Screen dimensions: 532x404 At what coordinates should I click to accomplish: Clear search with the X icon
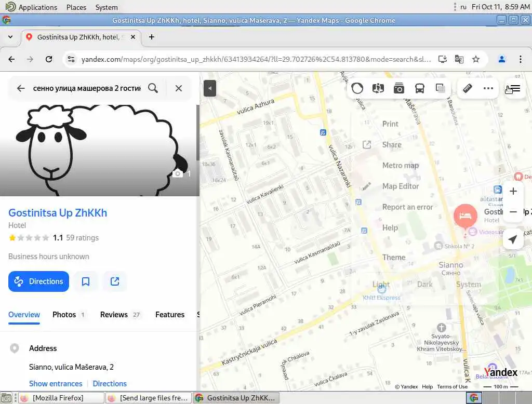179,88
